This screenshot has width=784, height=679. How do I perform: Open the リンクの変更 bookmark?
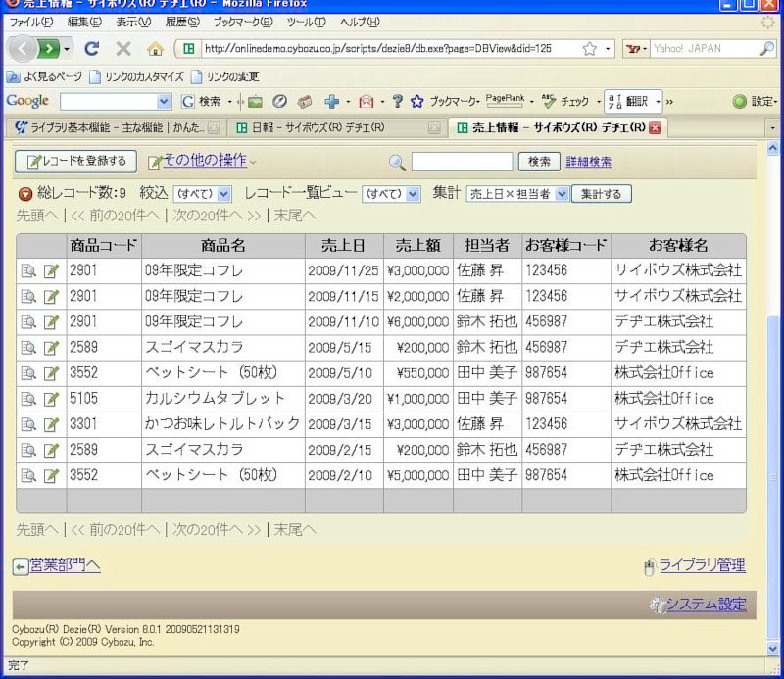(x=225, y=77)
